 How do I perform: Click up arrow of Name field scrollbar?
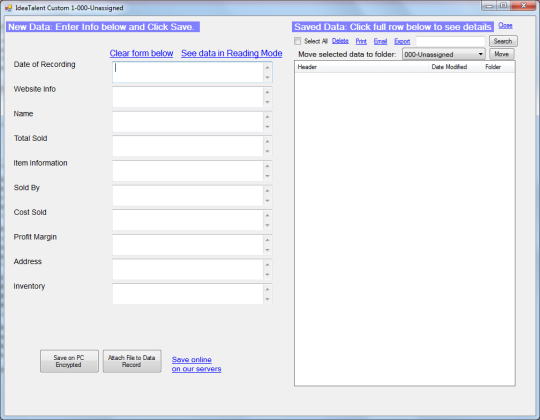(x=268, y=117)
